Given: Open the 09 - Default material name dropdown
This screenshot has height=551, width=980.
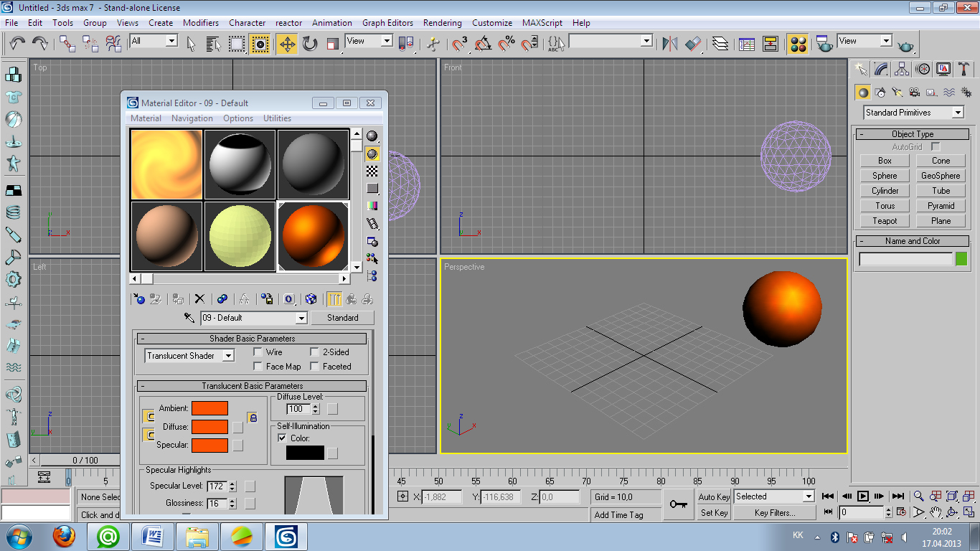Looking at the screenshot, I should pyautogui.click(x=301, y=318).
